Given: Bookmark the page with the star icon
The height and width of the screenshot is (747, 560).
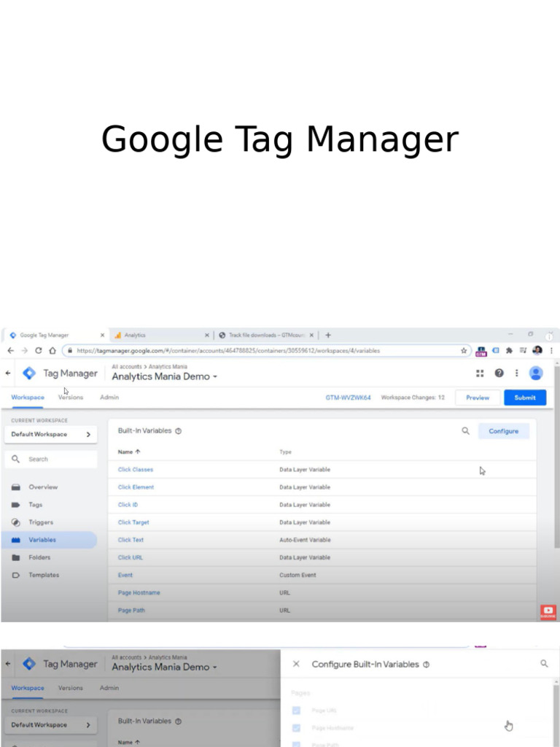Looking at the screenshot, I should [x=463, y=351].
